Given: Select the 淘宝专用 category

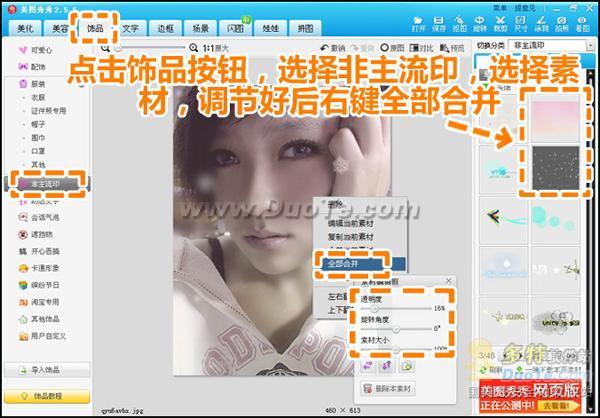Looking at the screenshot, I should [39, 302].
